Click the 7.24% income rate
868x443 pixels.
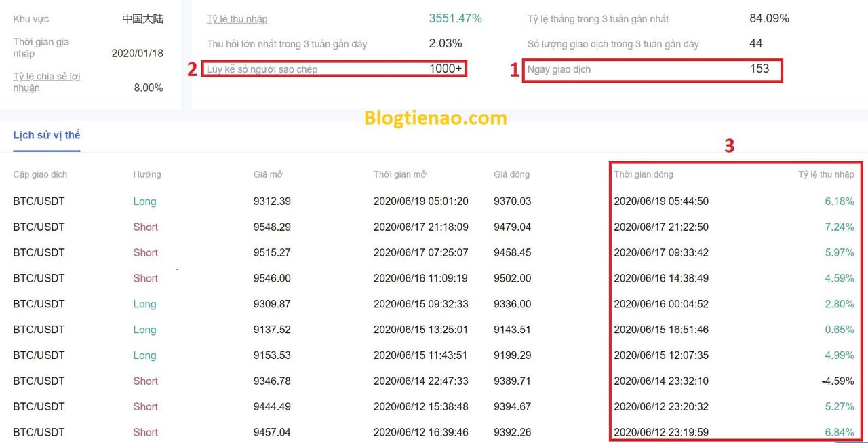[x=840, y=227]
